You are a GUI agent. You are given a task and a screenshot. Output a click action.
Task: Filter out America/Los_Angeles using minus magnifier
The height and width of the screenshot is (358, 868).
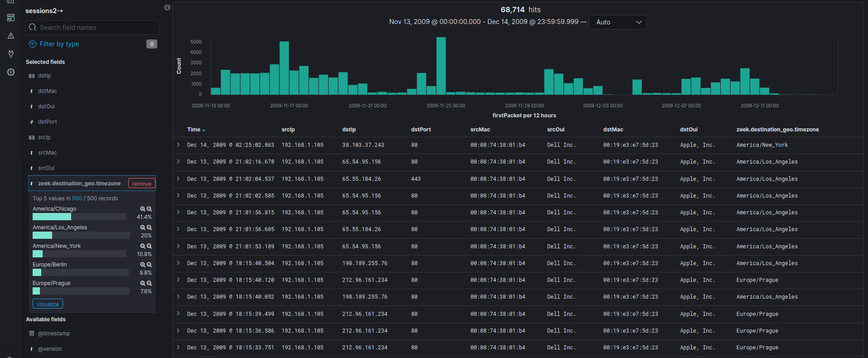click(x=149, y=227)
